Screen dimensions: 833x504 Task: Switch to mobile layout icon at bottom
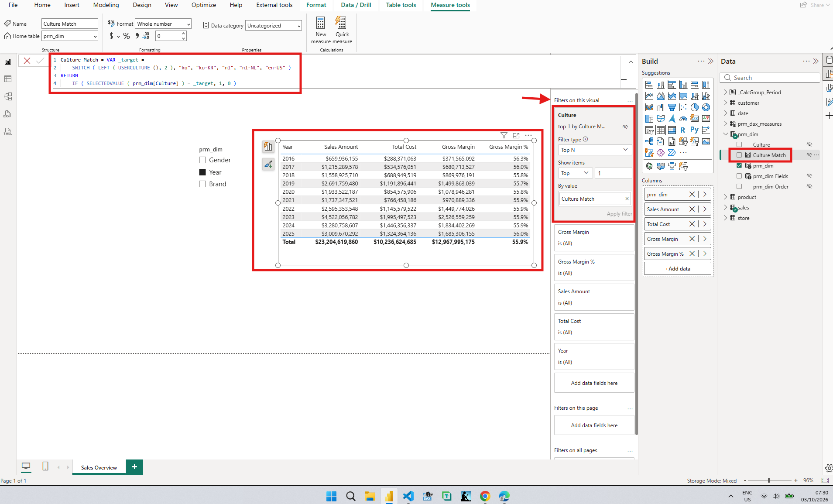click(45, 466)
